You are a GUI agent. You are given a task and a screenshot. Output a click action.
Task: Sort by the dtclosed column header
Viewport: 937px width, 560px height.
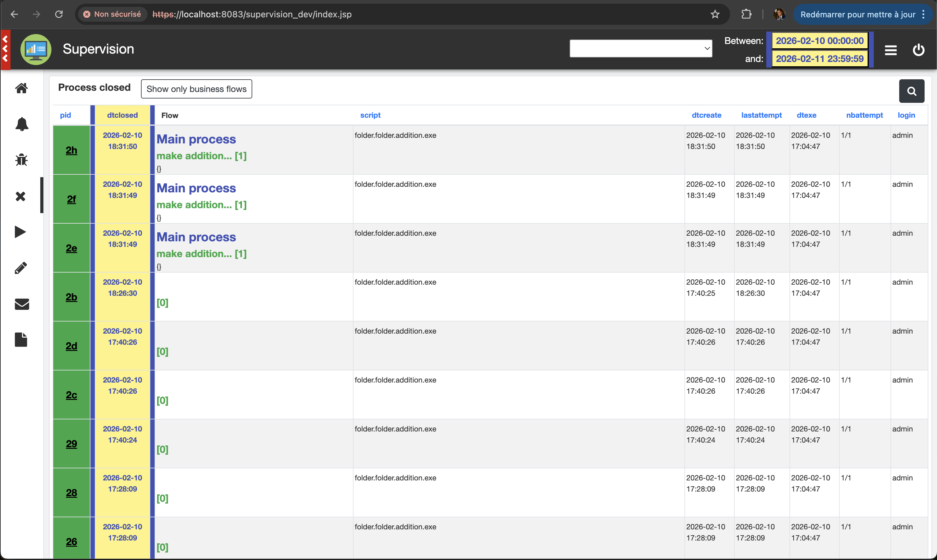point(122,115)
